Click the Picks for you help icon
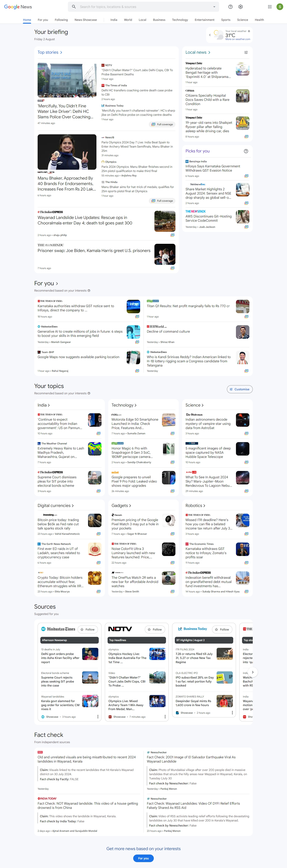The width and height of the screenshot is (287, 868). (x=246, y=151)
